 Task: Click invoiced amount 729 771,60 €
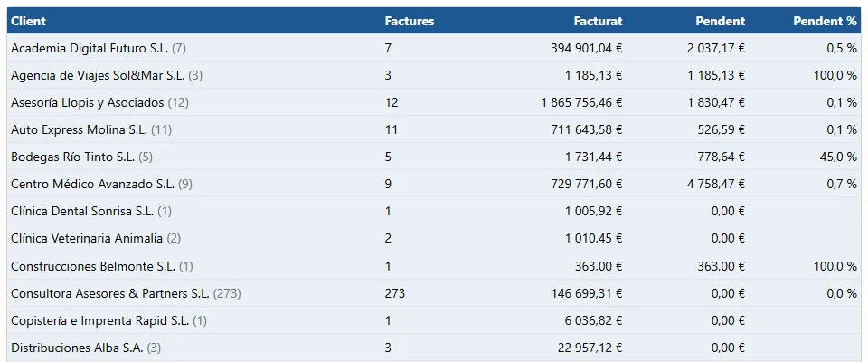click(587, 184)
